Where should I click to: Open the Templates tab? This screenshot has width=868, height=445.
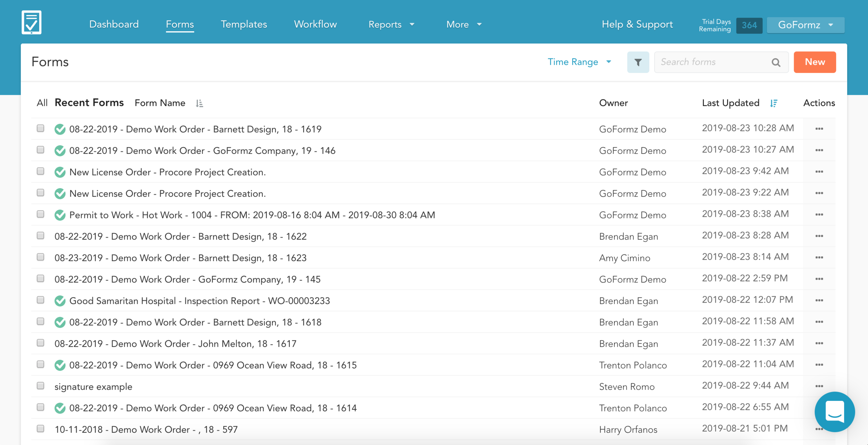click(244, 24)
